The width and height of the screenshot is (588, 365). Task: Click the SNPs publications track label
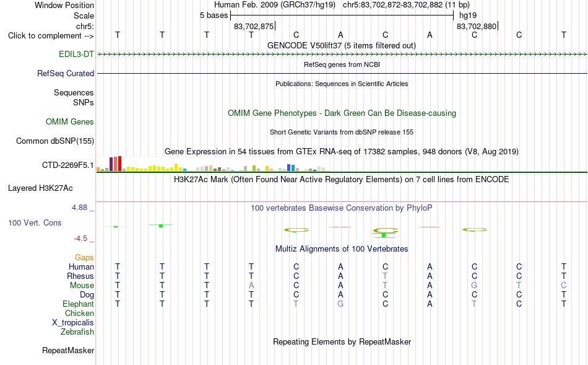click(x=84, y=102)
